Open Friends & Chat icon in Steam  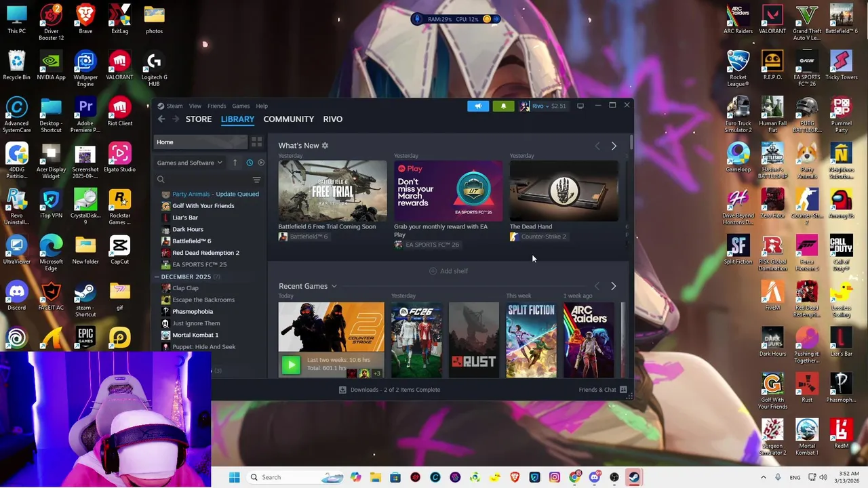coord(623,390)
